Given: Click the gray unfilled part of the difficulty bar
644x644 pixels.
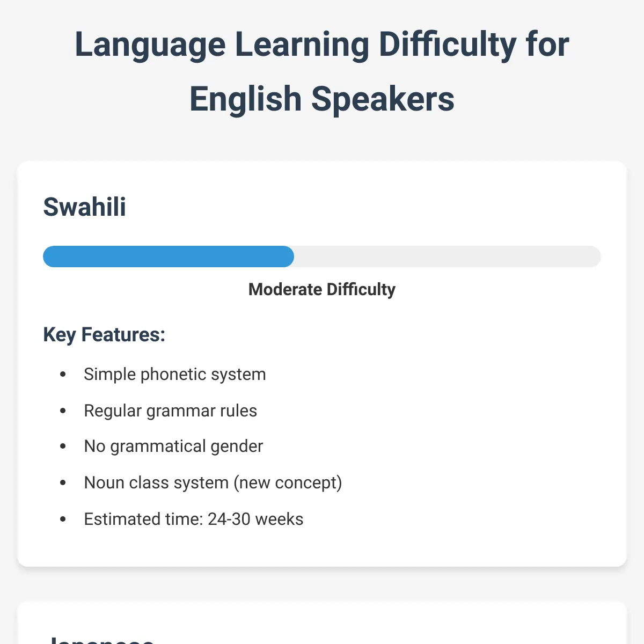Looking at the screenshot, I should pyautogui.click(x=448, y=257).
